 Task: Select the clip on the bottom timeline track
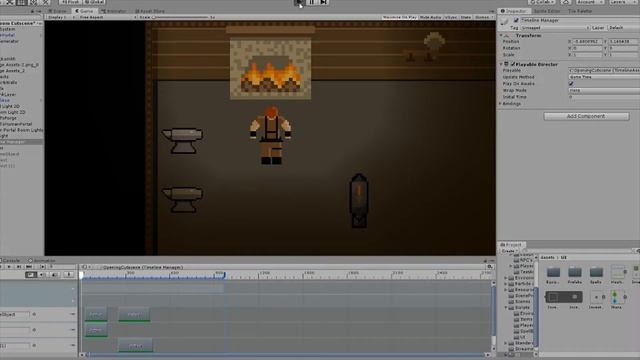(136, 345)
